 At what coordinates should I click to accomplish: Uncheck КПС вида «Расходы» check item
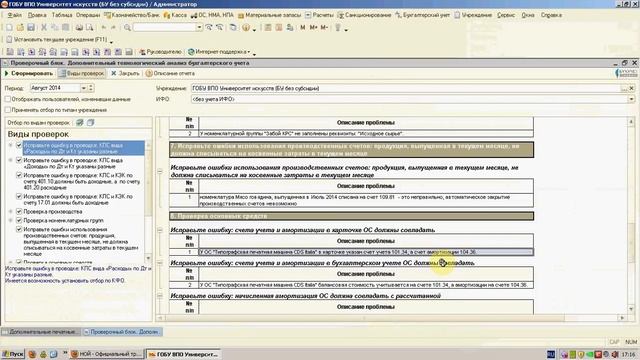[19, 145]
